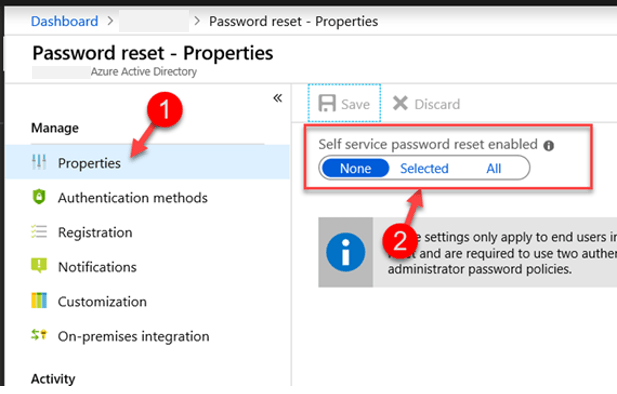This screenshot has width=617, height=394.
Task: Collapse the left navigation pane
Action: [x=277, y=98]
